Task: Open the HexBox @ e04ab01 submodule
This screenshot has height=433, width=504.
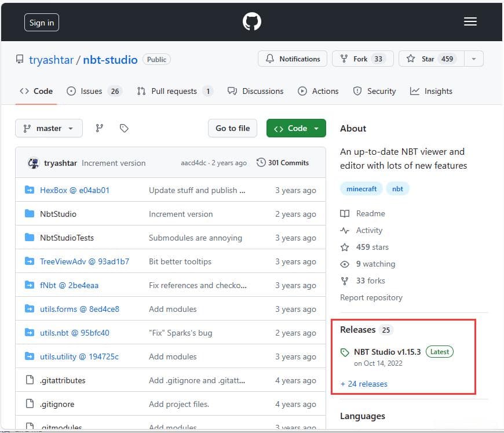Action: 75,190
